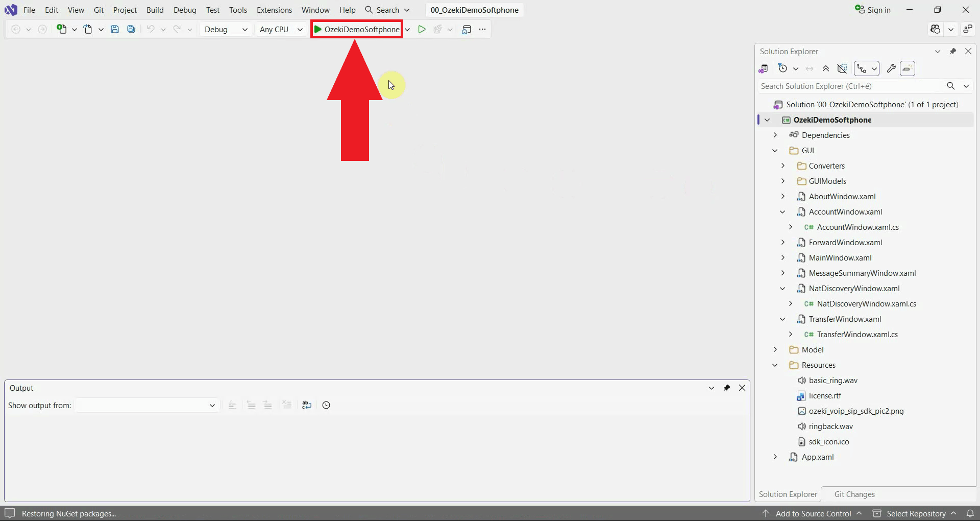Click the notifications bell in status bar

(970, 513)
